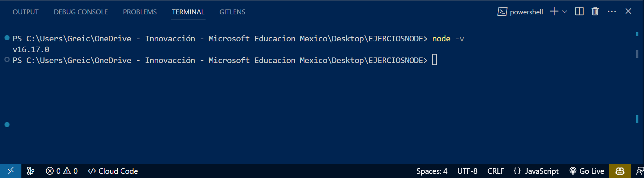Expand the new terminal profile dropdown arrow

pos(564,12)
